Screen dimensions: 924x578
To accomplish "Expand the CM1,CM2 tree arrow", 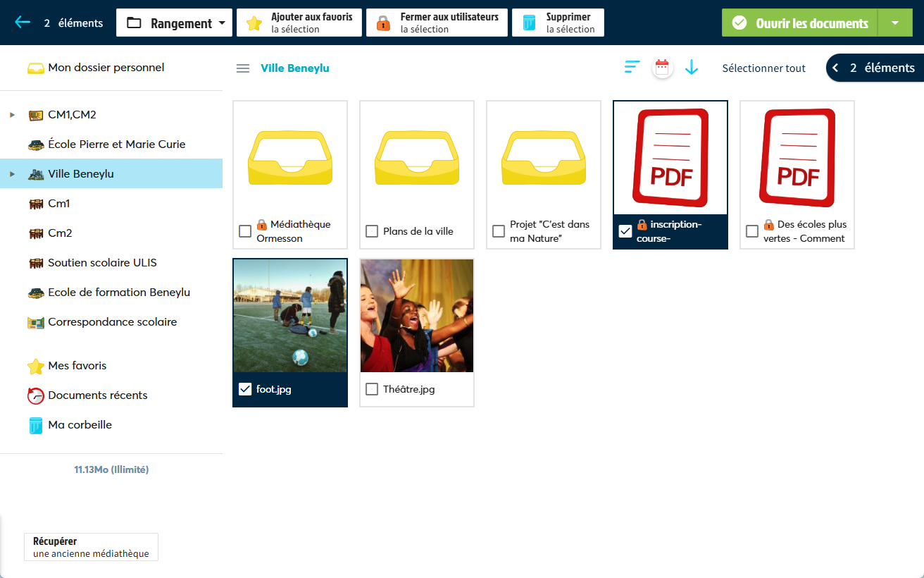I will (x=12, y=115).
